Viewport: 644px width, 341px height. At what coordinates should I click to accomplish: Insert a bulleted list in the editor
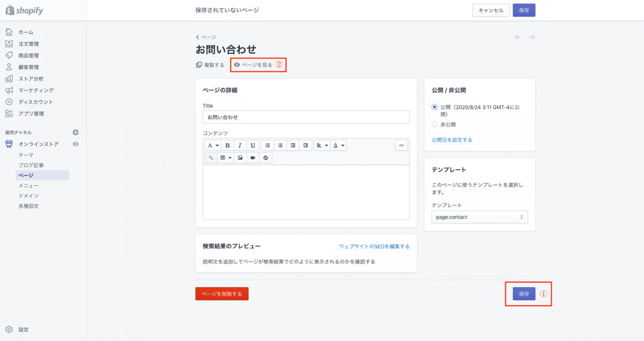tap(267, 145)
